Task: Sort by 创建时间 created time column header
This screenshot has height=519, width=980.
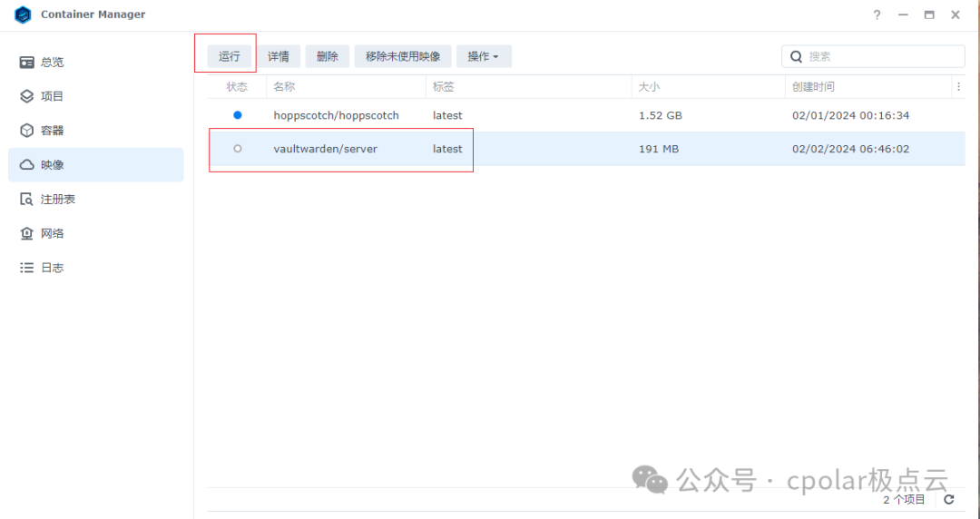Action: pyautogui.click(x=867, y=87)
